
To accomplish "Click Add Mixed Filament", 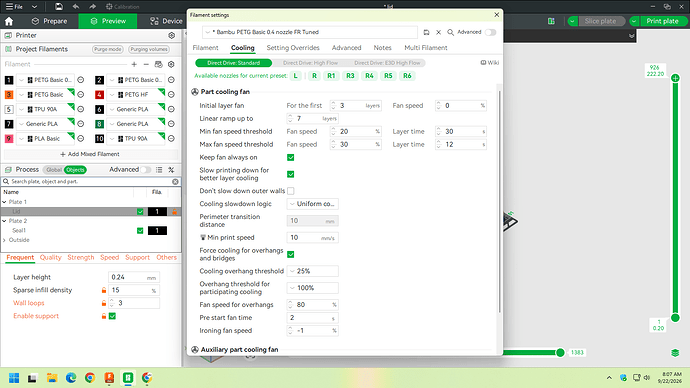I will click(x=90, y=154).
